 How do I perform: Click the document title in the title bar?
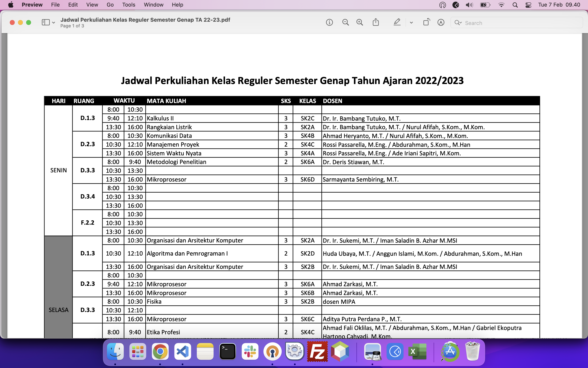(x=145, y=20)
